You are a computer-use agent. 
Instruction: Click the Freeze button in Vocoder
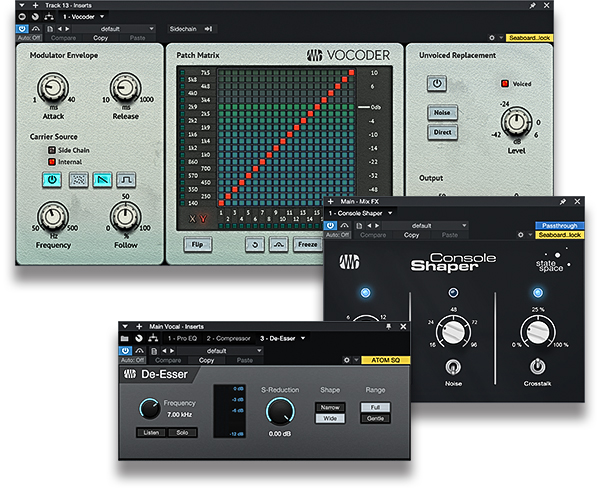point(308,245)
